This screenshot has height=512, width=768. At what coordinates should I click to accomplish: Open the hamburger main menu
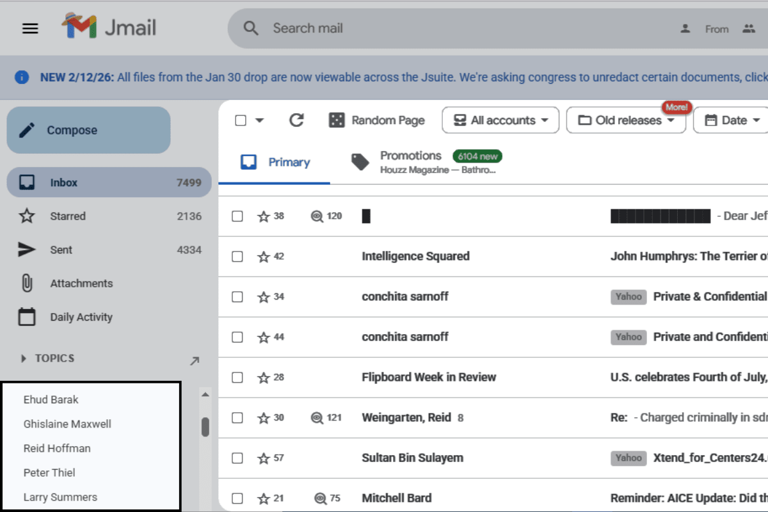pyautogui.click(x=30, y=28)
